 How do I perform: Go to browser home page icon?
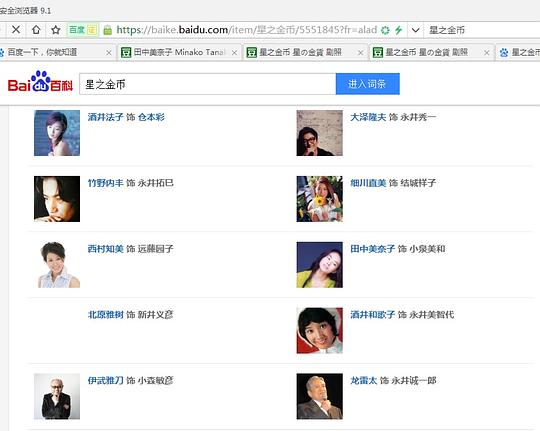tap(36, 30)
